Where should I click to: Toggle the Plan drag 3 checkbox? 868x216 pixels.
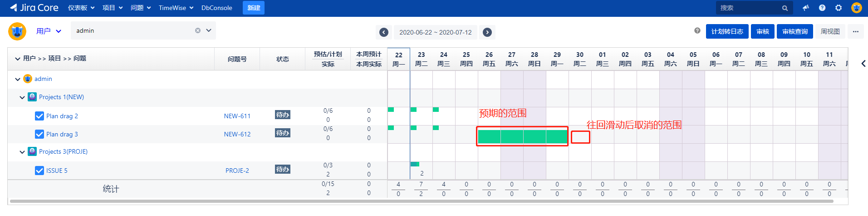[x=39, y=134]
